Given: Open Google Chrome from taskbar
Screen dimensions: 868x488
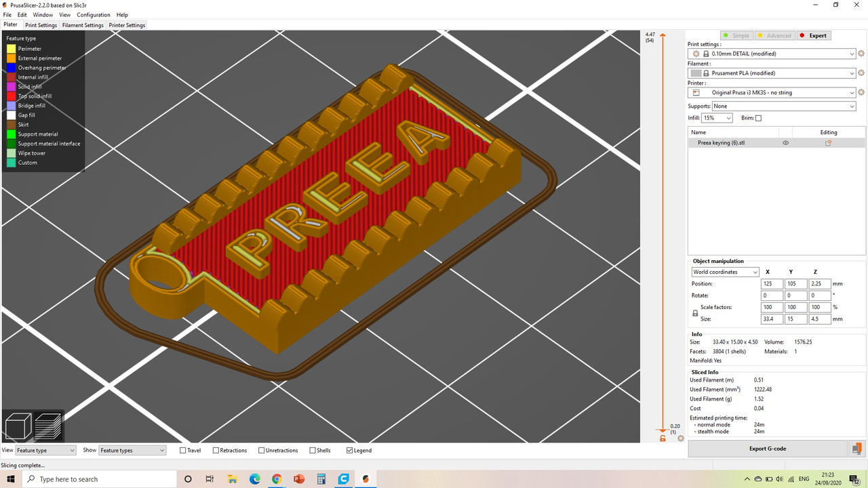Looking at the screenshot, I should click(x=277, y=479).
